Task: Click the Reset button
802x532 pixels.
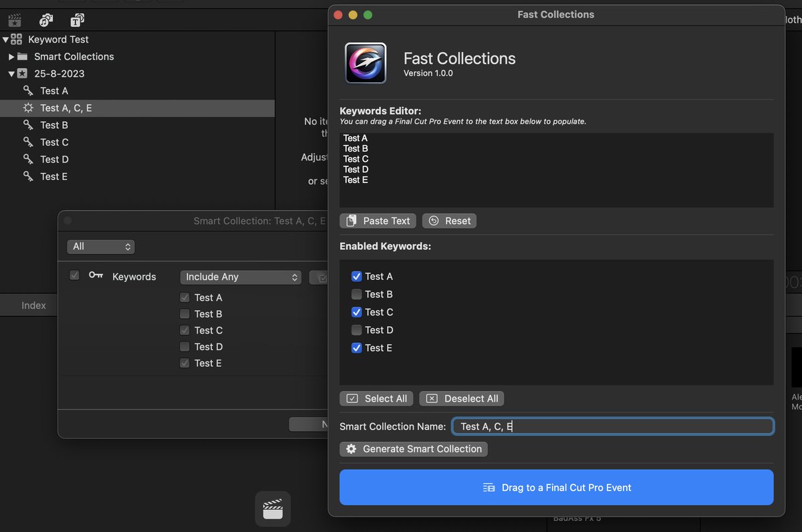Action: (449, 221)
